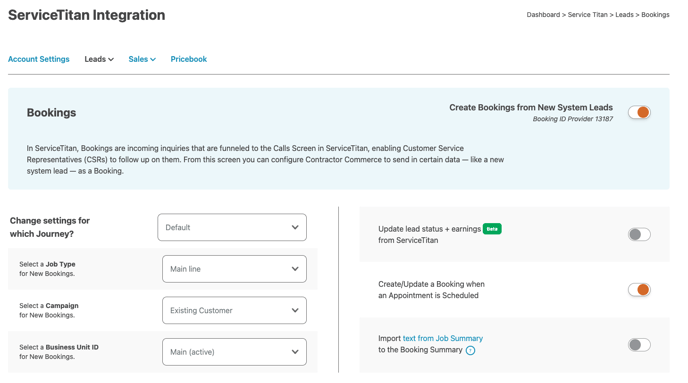Screen dimensions: 688x383
Task: Click the help icon beside Booking Summary
Action: pos(470,350)
